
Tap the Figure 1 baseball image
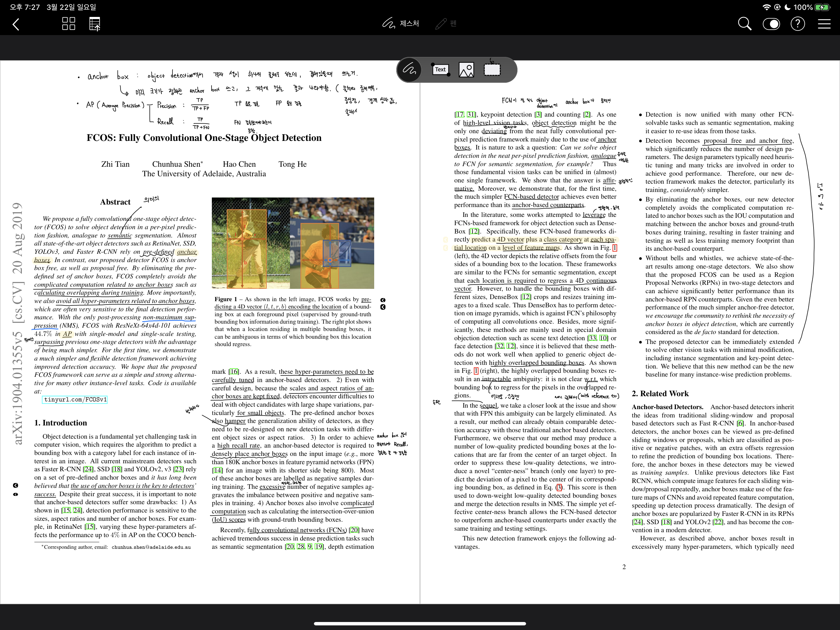tap(251, 243)
